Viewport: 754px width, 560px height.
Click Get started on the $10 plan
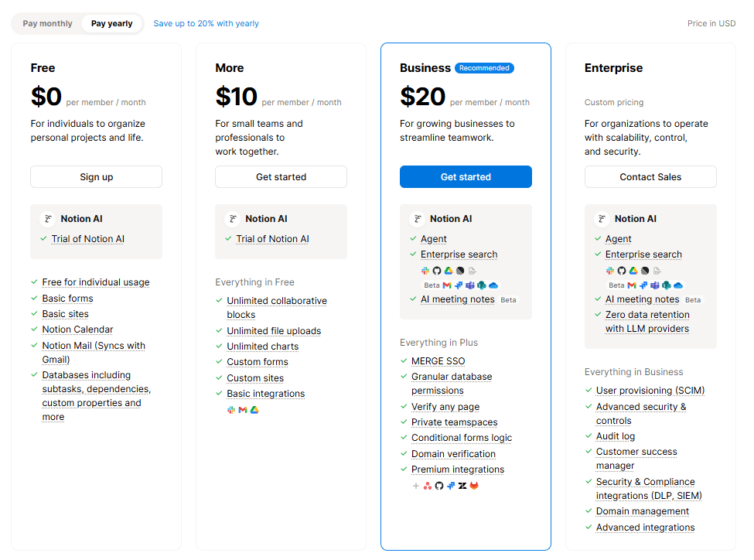tap(281, 177)
